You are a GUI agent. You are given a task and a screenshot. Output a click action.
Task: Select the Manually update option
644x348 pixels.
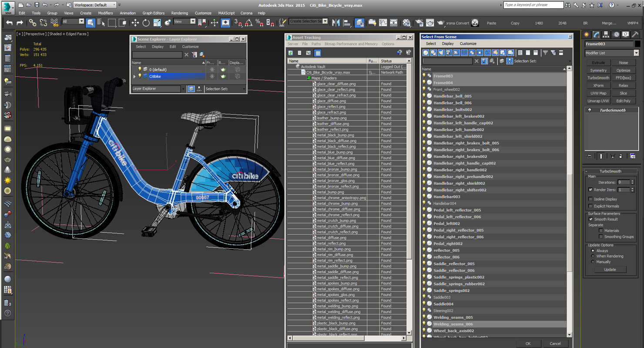(x=593, y=262)
